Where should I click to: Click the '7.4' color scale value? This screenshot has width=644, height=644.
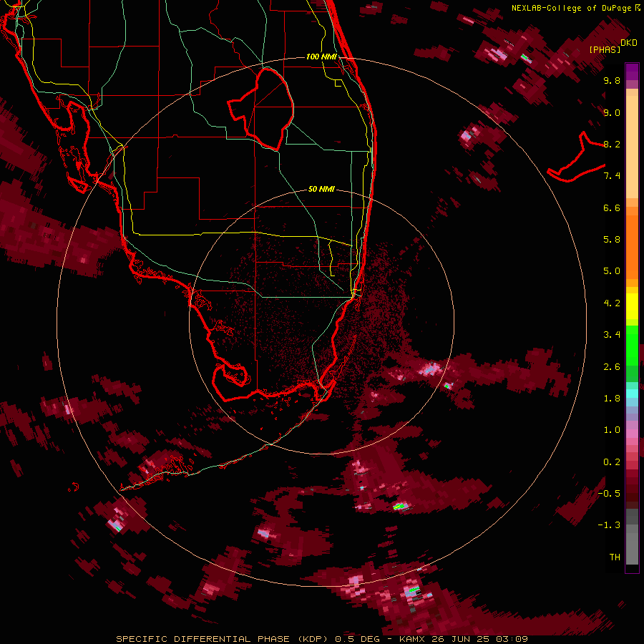click(612, 176)
